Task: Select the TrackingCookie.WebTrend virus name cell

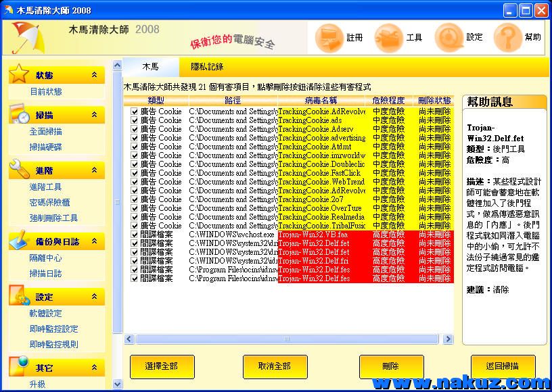Action: [321, 182]
